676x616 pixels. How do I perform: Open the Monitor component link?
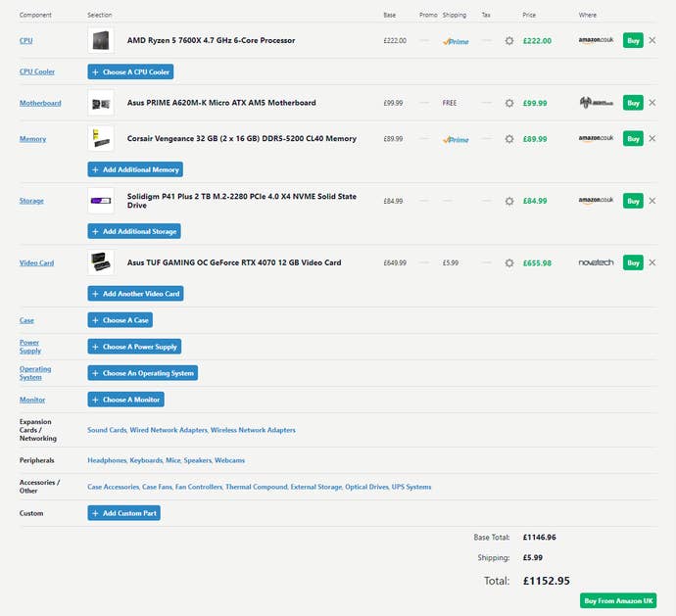click(x=32, y=400)
